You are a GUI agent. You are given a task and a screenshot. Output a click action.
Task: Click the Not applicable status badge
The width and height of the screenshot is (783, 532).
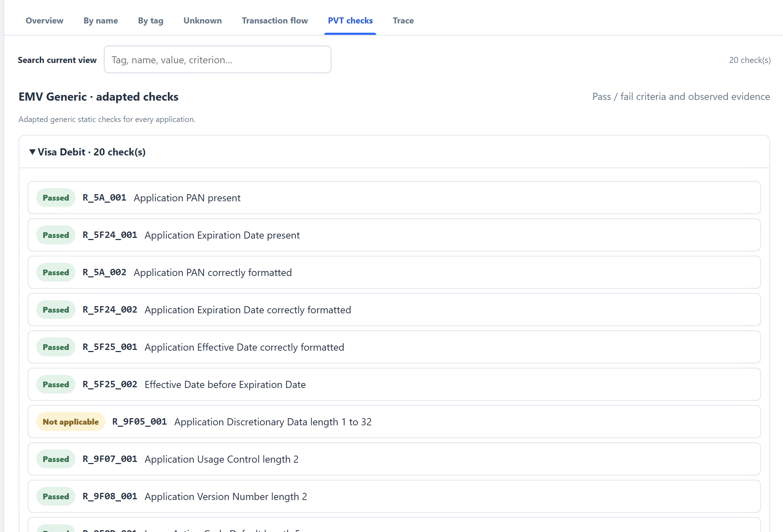(71, 422)
